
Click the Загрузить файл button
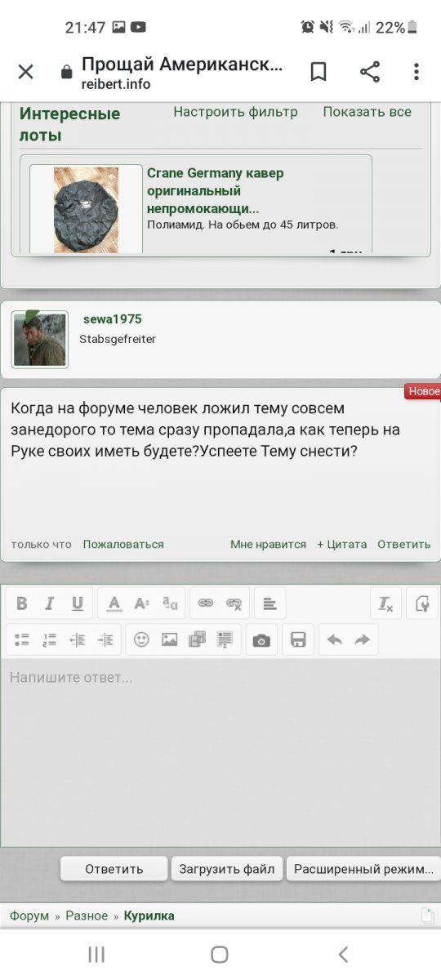[227, 869]
